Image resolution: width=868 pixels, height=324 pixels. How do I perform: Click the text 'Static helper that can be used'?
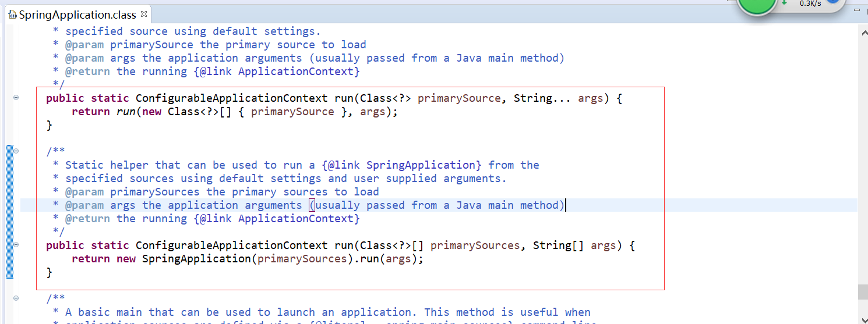pos(161,165)
